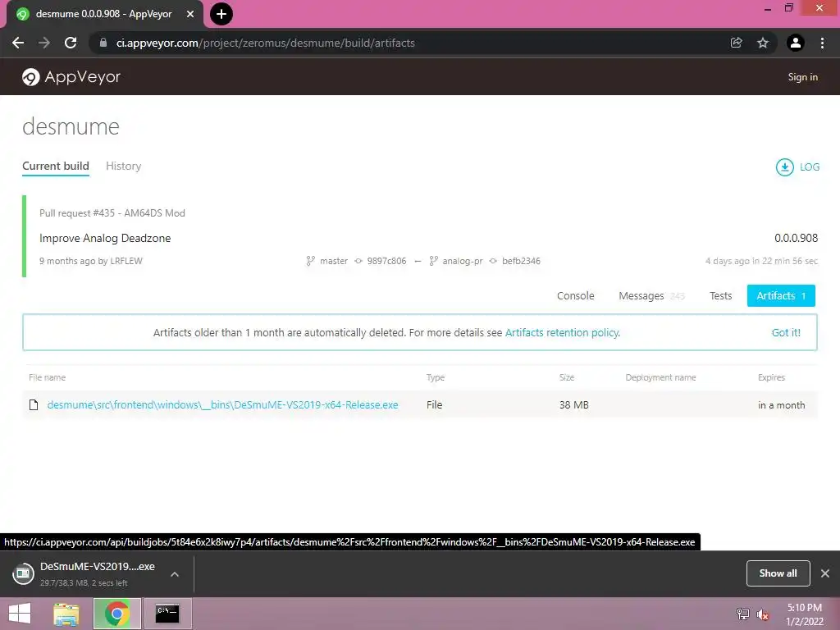Image resolution: width=840 pixels, height=630 pixels.
Task: Click the address bar URL
Action: pos(266,43)
